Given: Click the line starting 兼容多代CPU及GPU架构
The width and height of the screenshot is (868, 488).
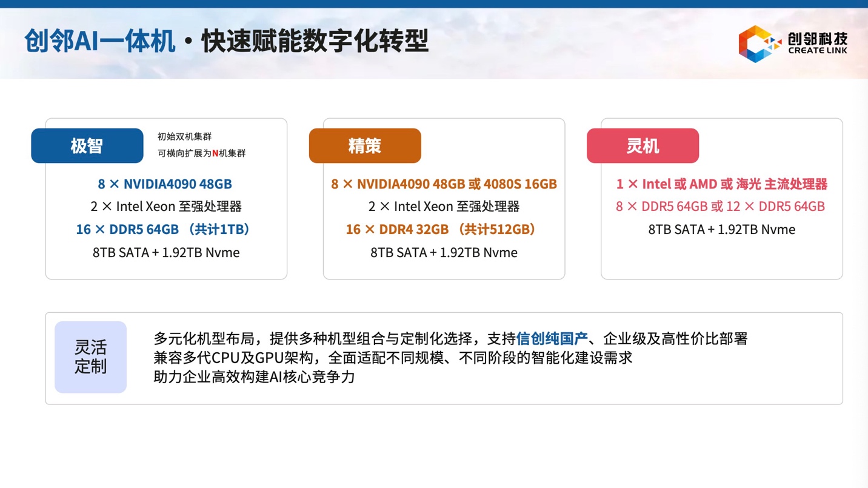Looking at the screenshot, I should (393, 357).
